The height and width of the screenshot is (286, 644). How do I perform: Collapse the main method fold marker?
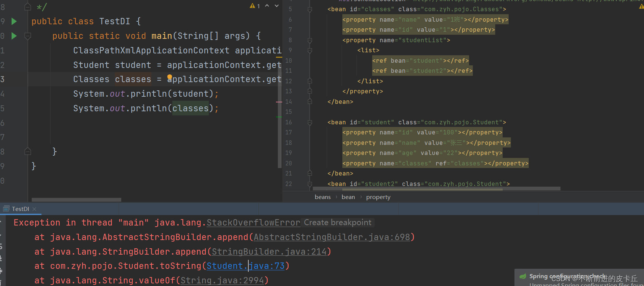(x=28, y=36)
